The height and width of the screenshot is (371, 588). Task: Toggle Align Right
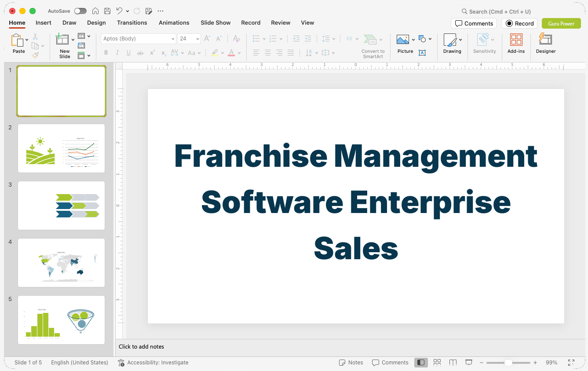click(x=279, y=53)
